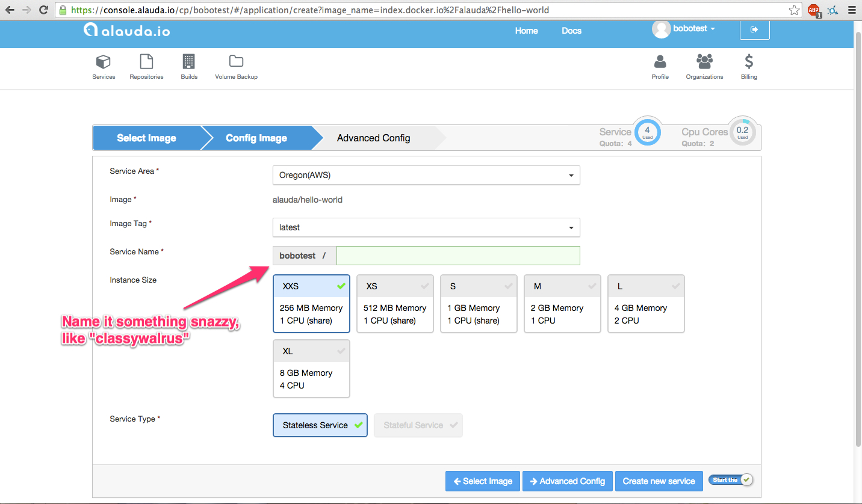Go to the Config Image step

(256, 138)
